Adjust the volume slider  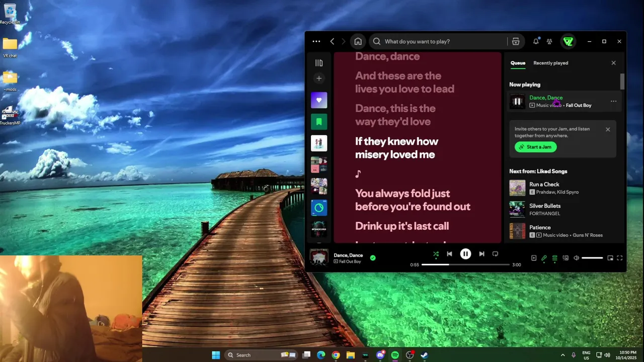point(592,258)
